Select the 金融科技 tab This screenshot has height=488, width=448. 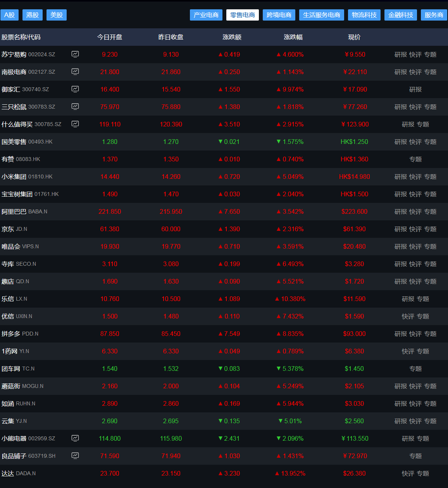pyautogui.click(x=401, y=15)
